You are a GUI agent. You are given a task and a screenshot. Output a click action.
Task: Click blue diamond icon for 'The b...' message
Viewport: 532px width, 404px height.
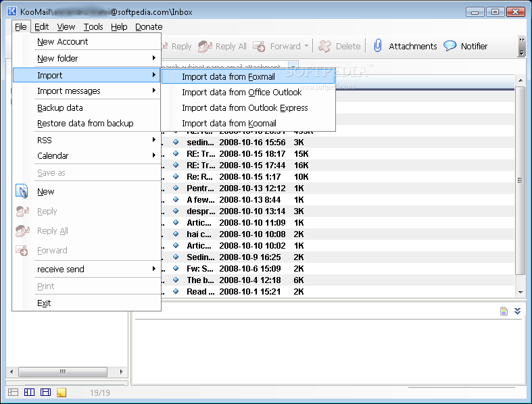[176, 280]
